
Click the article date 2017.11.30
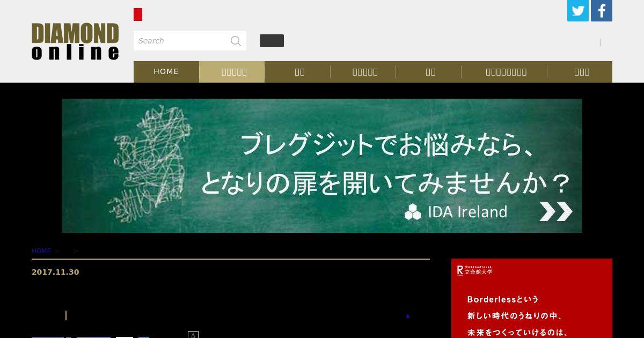click(x=55, y=272)
